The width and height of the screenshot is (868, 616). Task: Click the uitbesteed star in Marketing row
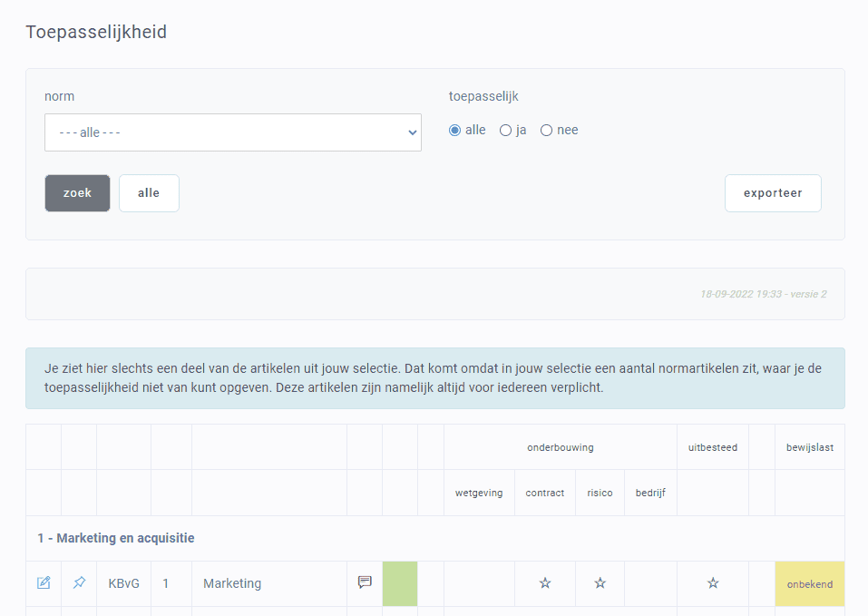coord(713,582)
